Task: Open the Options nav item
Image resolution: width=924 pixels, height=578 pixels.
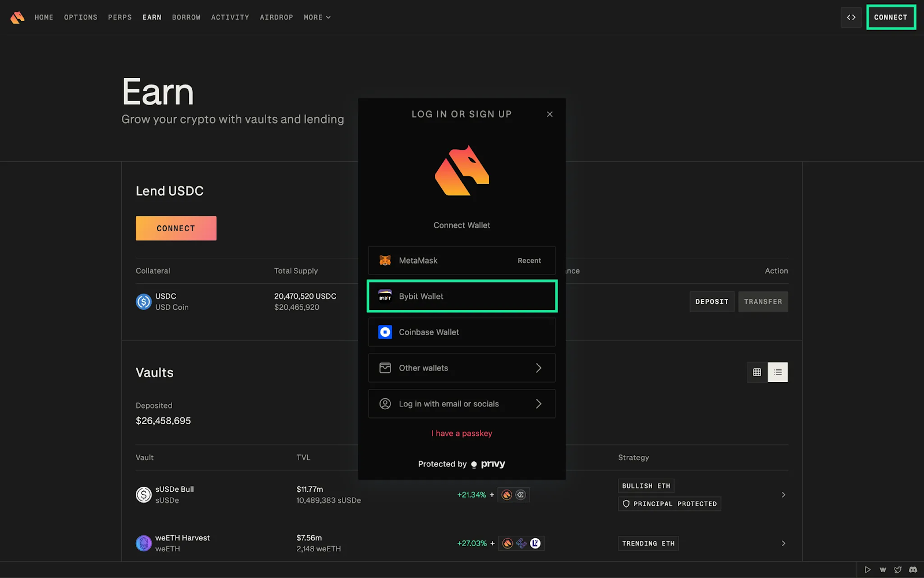Action: tap(81, 17)
